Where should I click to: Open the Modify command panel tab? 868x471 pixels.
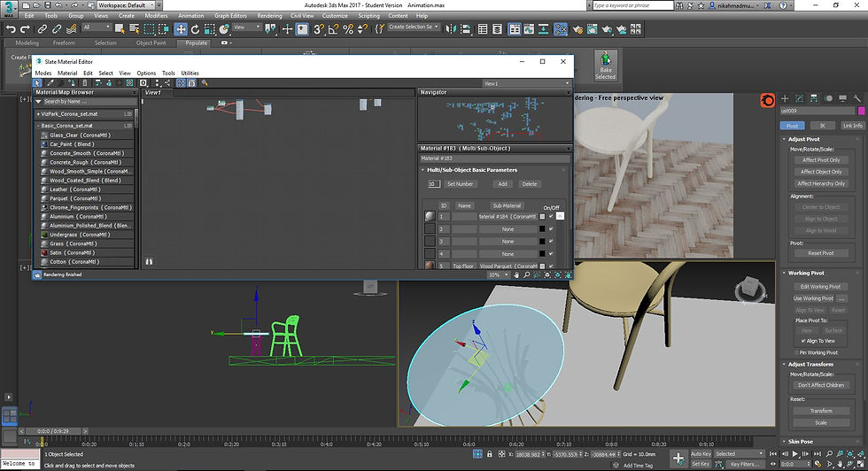799,98
